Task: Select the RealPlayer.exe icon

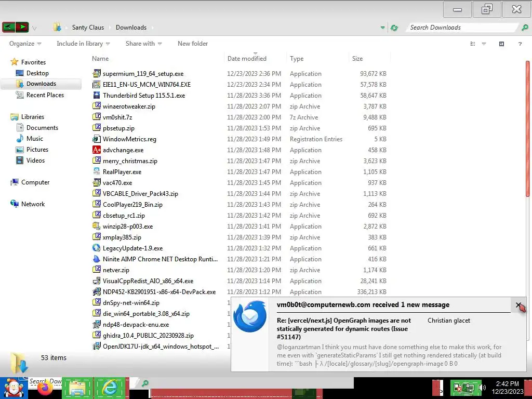Action: [97, 171]
